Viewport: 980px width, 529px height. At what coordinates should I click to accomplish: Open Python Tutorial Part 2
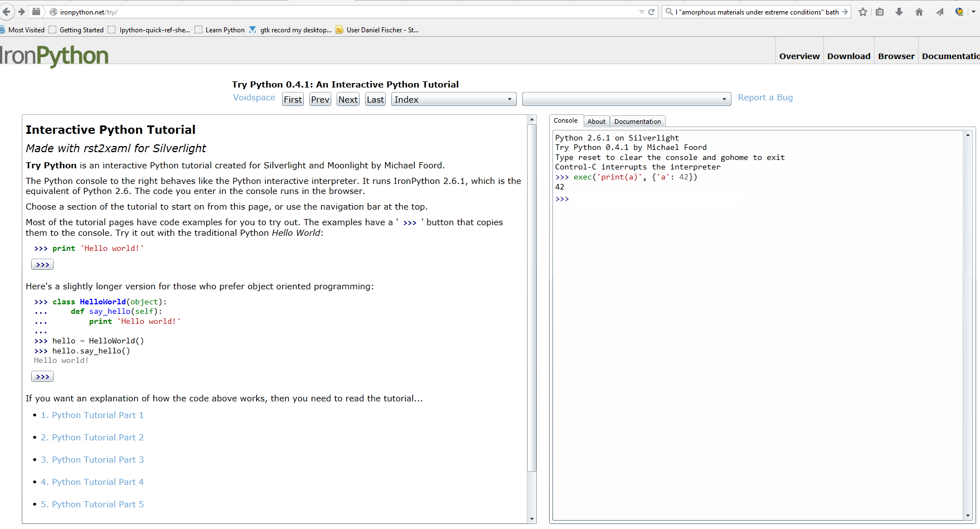point(92,438)
